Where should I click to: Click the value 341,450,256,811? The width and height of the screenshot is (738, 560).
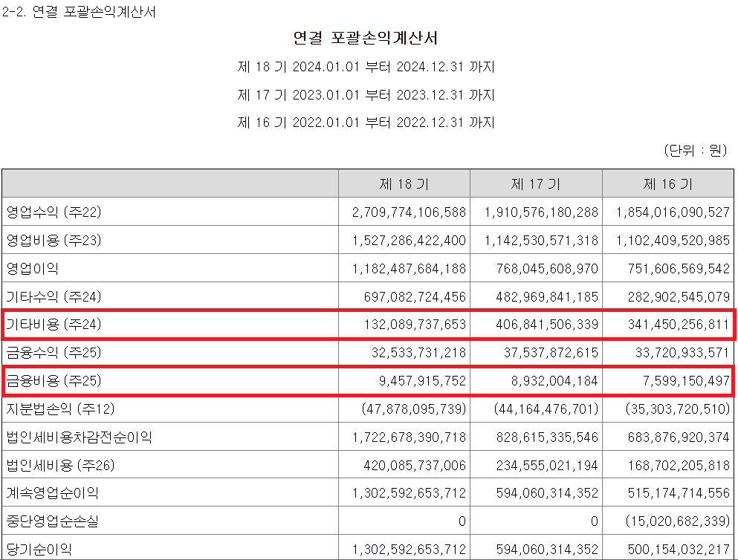[x=679, y=325]
